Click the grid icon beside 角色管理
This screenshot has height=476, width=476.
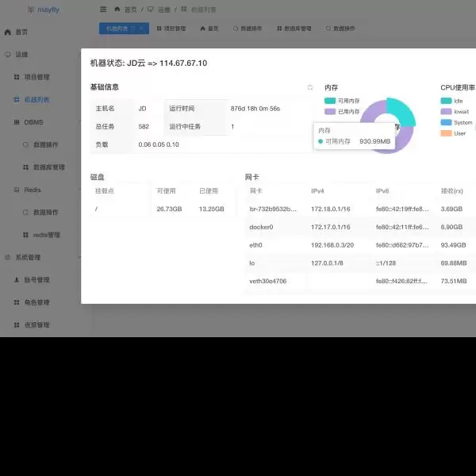point(17,302)
